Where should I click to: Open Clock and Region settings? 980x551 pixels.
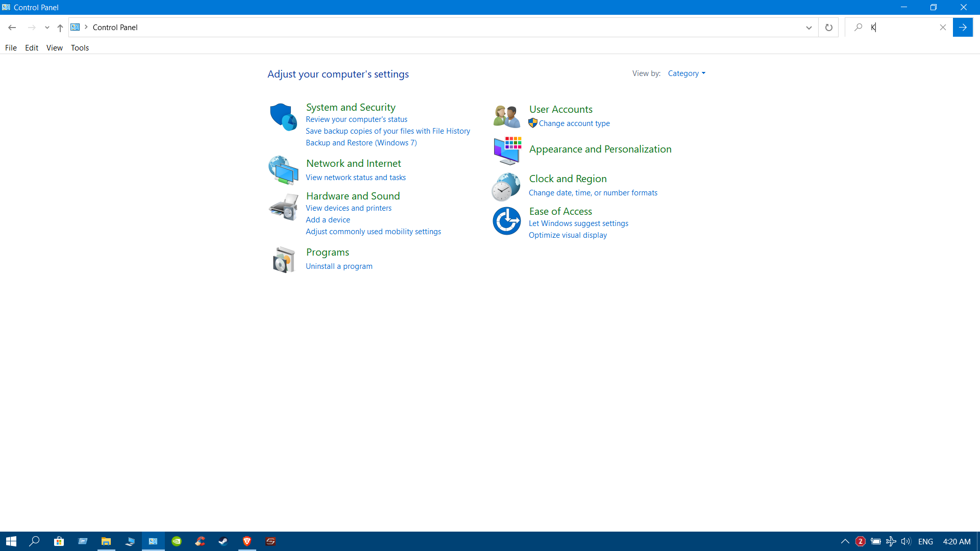click(x=568, y=178)
